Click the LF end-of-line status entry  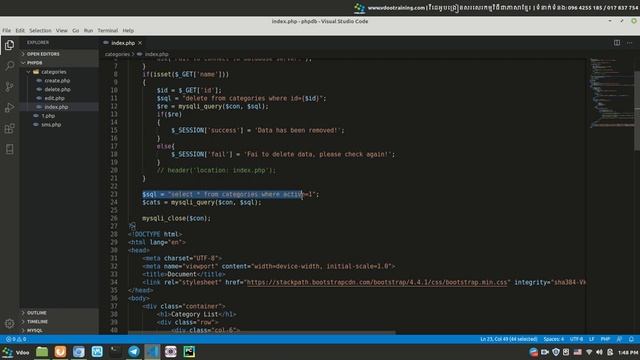pos(591,339)
